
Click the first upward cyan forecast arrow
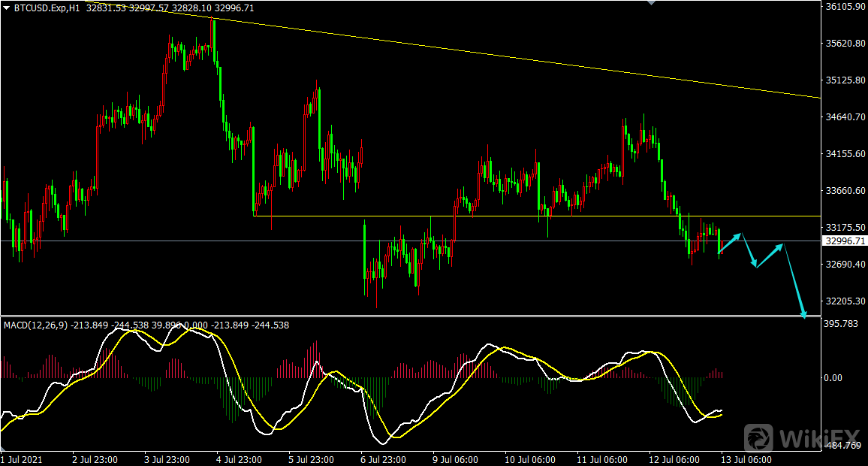pyautogui.click(x=731, y=242)
